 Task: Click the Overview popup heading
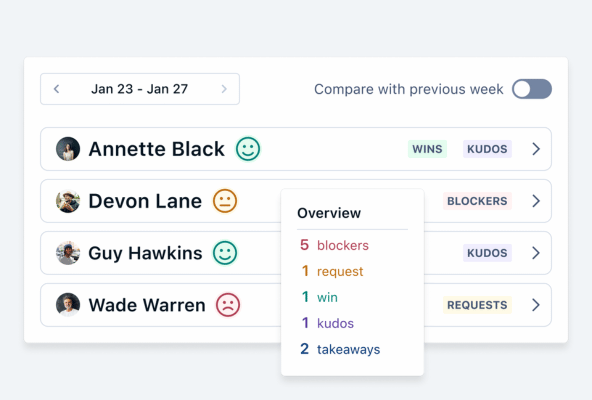[x=329, y=213]
